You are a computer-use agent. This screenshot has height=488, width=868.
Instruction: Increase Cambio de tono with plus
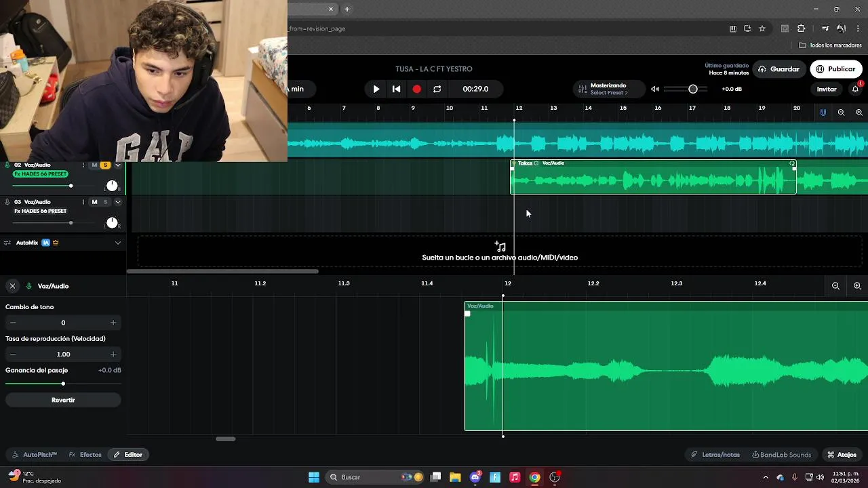coord(113,323)
